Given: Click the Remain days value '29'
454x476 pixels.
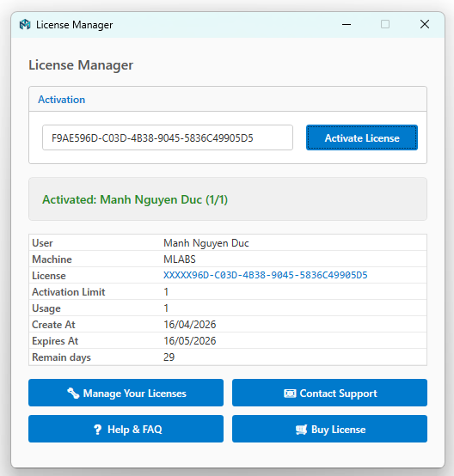Looking at the screenshot, I should point(169,357).
